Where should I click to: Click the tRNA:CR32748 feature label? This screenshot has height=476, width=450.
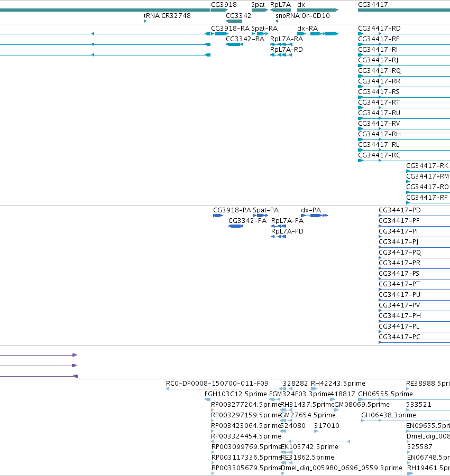pos(167,15)
